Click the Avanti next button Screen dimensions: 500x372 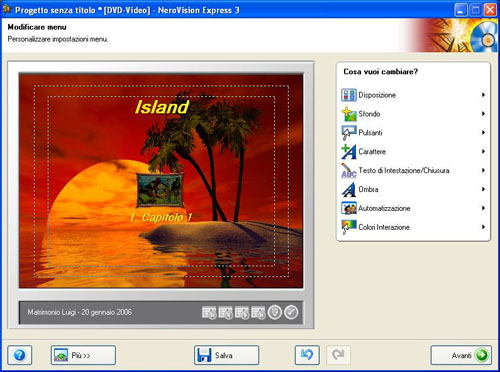pos(461,355)
